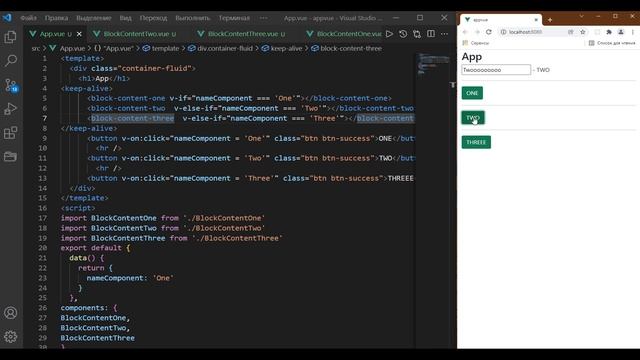This screenshot has width=640, height=360.
Task: Switch to the BlockContentTwo.vue tab
Action: tap(136, 34)
